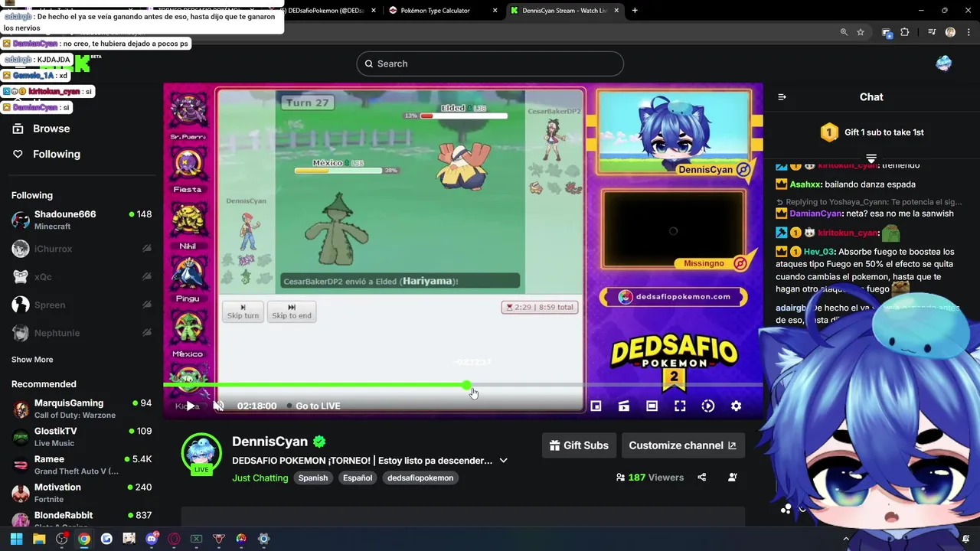The width and height of the screenshot is (980, 551).
Task: Select the Español tag
Action: pyautogui.click(x=358, y=478)
